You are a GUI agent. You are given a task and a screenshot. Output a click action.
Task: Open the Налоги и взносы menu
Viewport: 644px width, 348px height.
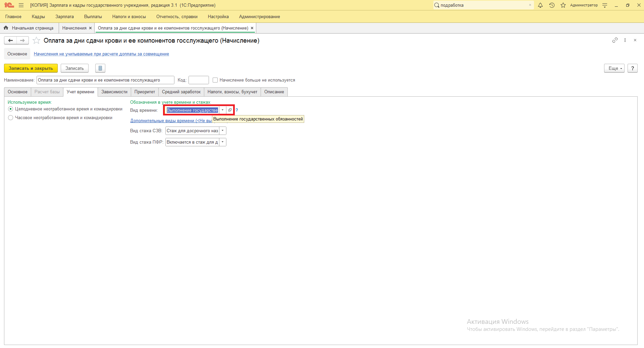pyautogui.click(x=129, y=16)
